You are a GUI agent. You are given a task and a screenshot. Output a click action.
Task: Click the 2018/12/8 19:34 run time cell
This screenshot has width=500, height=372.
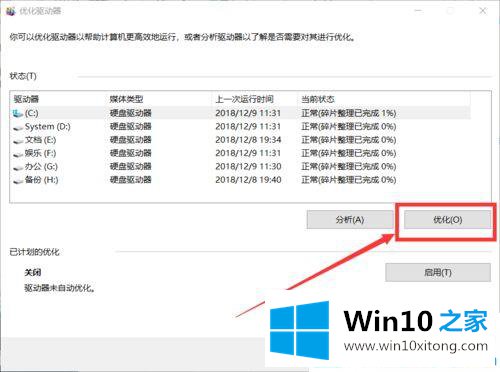tap(248, 140)
